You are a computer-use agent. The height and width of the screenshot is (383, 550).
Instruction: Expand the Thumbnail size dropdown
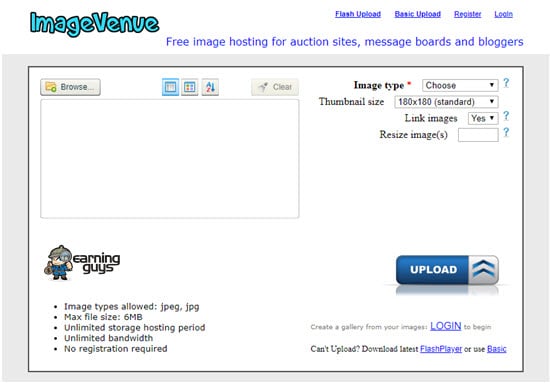446,102
